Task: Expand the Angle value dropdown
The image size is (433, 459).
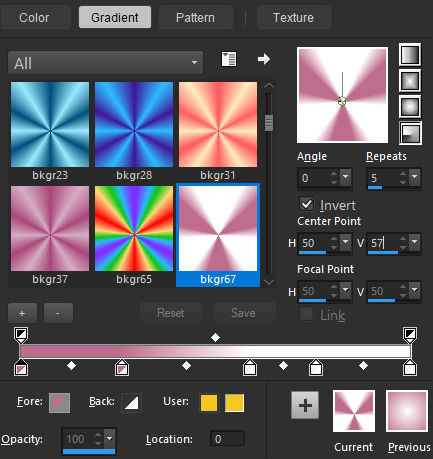Action: click(346, 177)
